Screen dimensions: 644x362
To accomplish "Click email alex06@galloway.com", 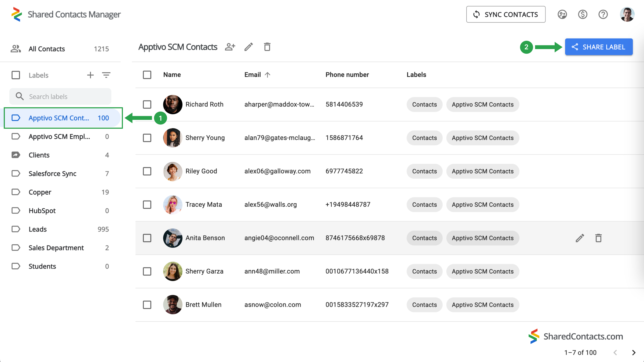I will point(277,171).
